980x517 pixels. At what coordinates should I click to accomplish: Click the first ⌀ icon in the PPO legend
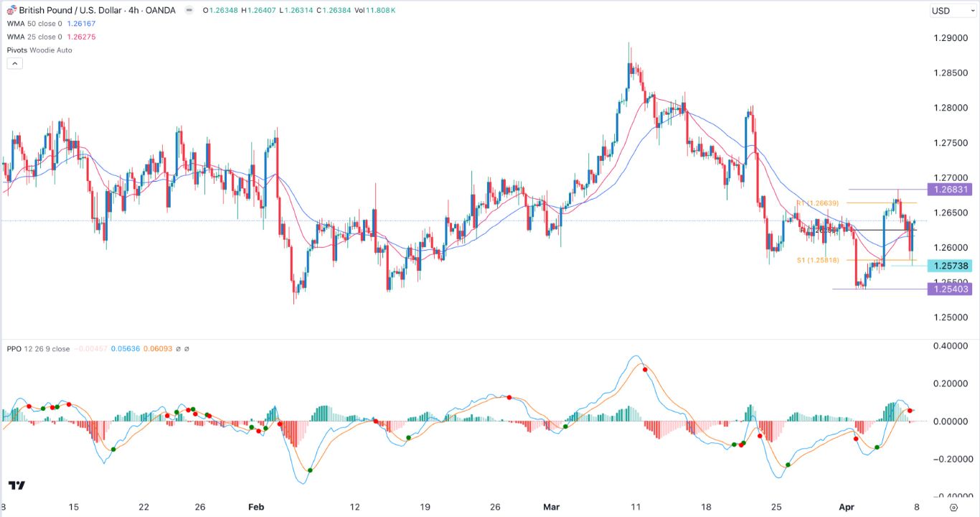pos(178,348)
